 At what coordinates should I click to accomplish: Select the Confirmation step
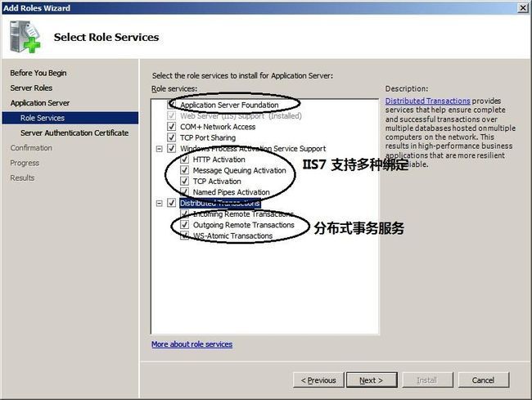click(x=31, y=148)
